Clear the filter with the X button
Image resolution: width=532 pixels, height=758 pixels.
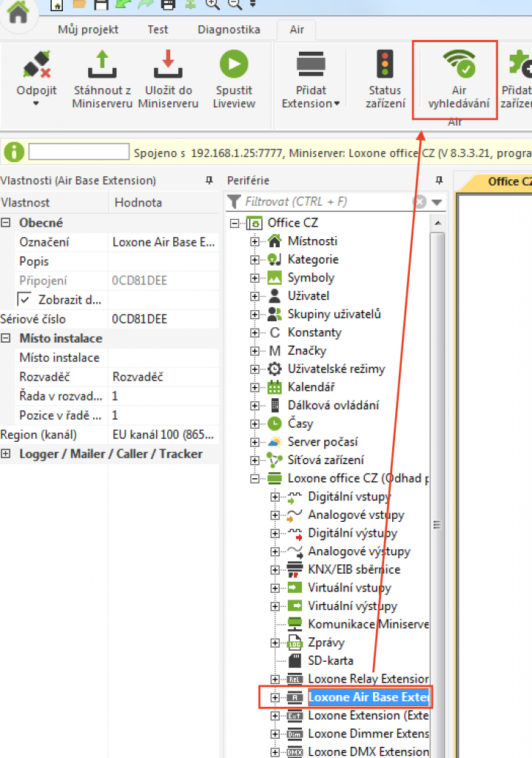[x=420, y=202]
